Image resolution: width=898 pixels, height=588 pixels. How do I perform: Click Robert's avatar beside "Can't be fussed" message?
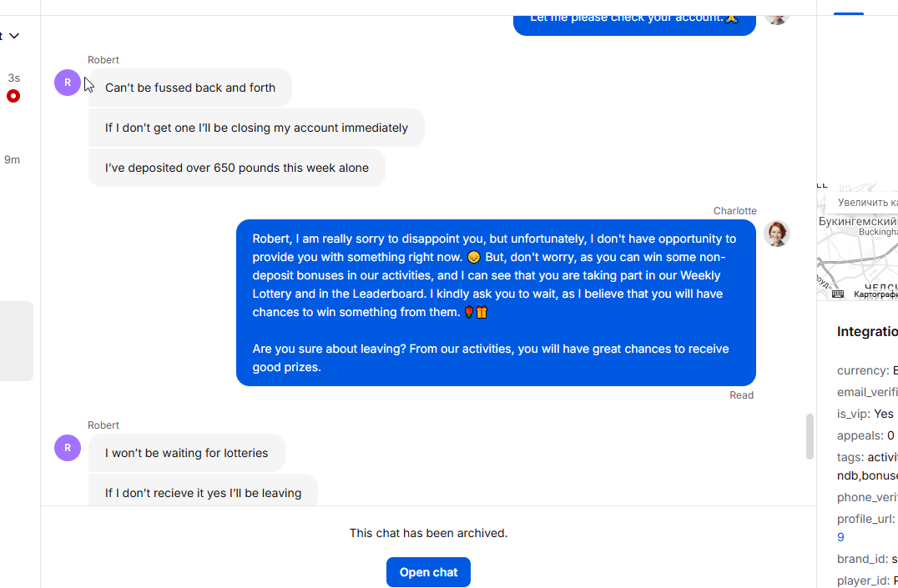68,83
